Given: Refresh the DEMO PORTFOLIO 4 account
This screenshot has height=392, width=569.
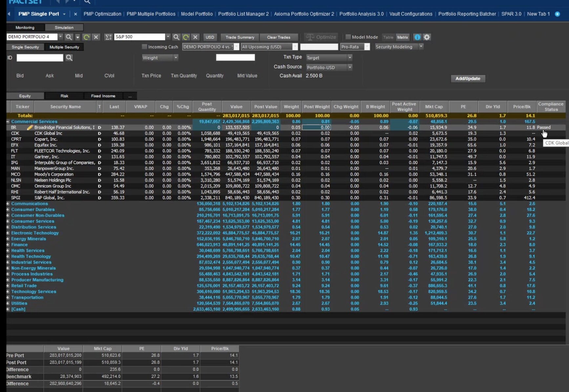Looking at the screenshot, I should 86,37.
